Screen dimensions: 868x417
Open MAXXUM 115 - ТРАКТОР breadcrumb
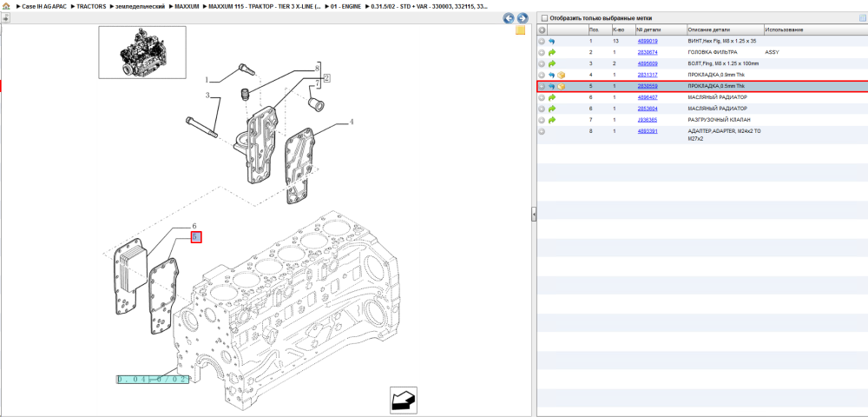pyautogui.click(x=264, y=6)
